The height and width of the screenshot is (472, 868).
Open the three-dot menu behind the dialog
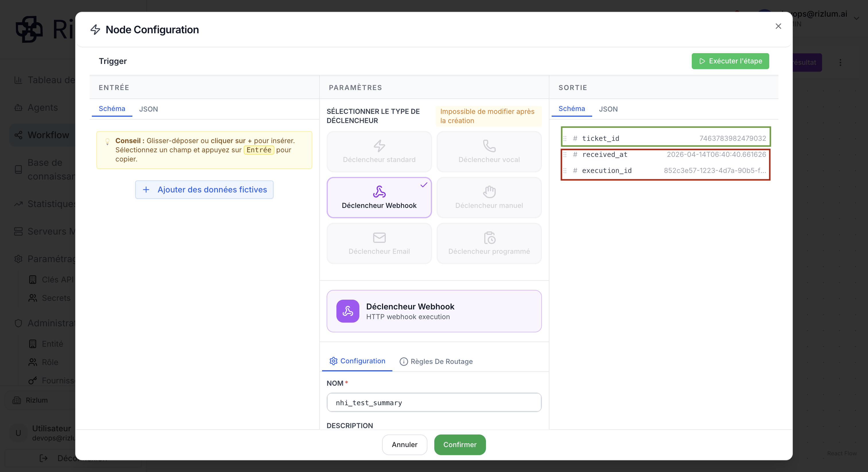[x=840, y=62]
